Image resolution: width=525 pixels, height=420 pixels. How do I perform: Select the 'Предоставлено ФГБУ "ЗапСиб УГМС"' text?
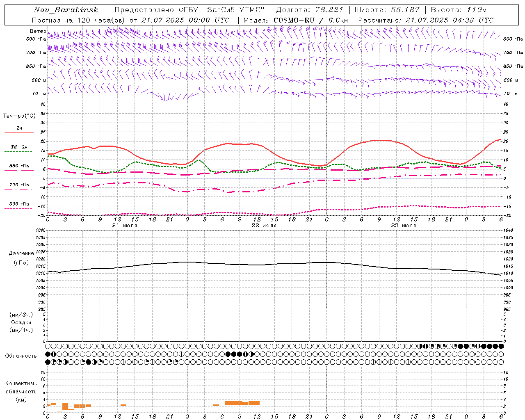tap(189, 10)
